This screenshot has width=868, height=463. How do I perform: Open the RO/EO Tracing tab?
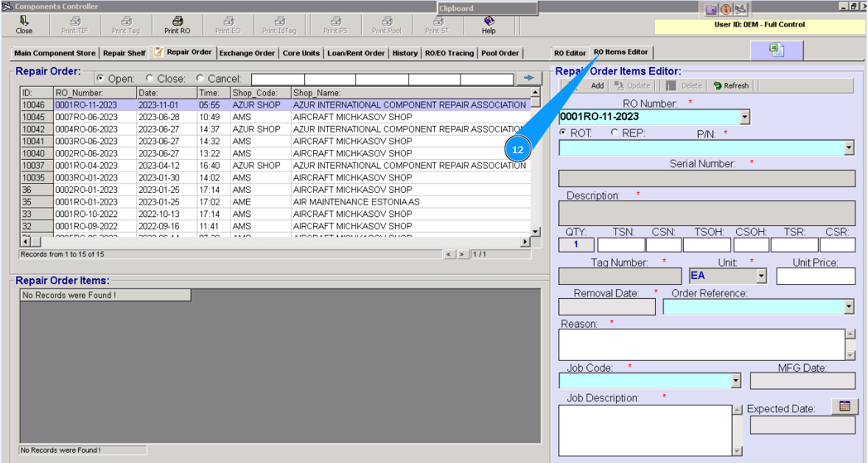(x=449, y=53)
